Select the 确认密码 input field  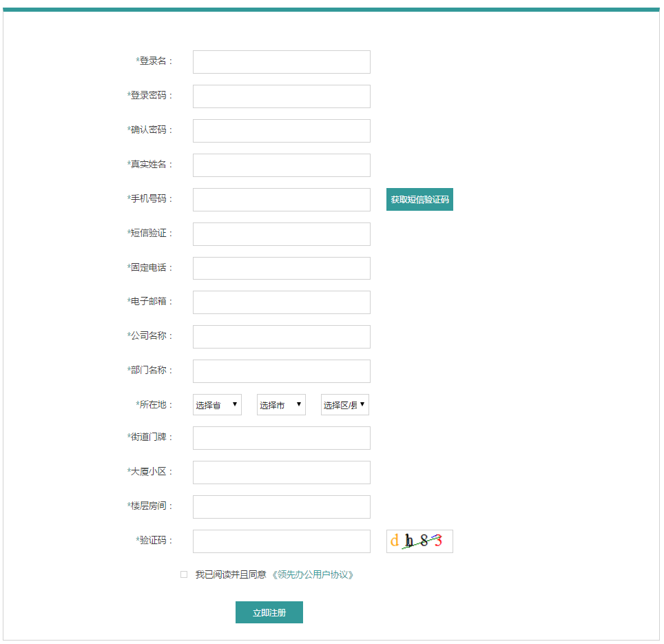pyautogui.click(x=281, y=131)
